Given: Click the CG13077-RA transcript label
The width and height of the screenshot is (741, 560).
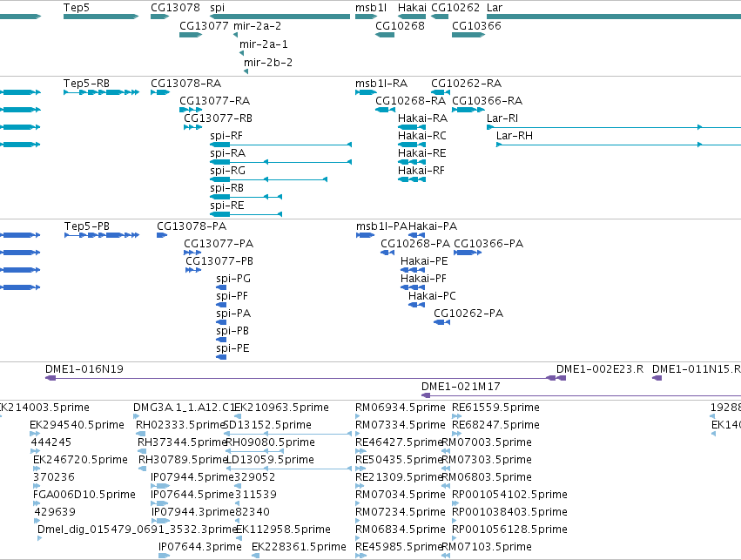Looking at the screenshot, I should [x=215, y=101].
